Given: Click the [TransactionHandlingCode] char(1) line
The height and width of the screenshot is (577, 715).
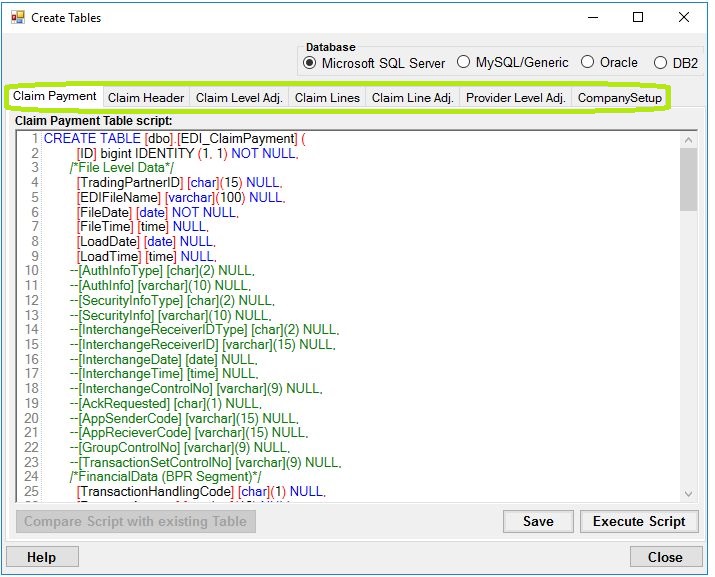Looking at the screenshot, I should pyautogui.click(x=202, y=492).
